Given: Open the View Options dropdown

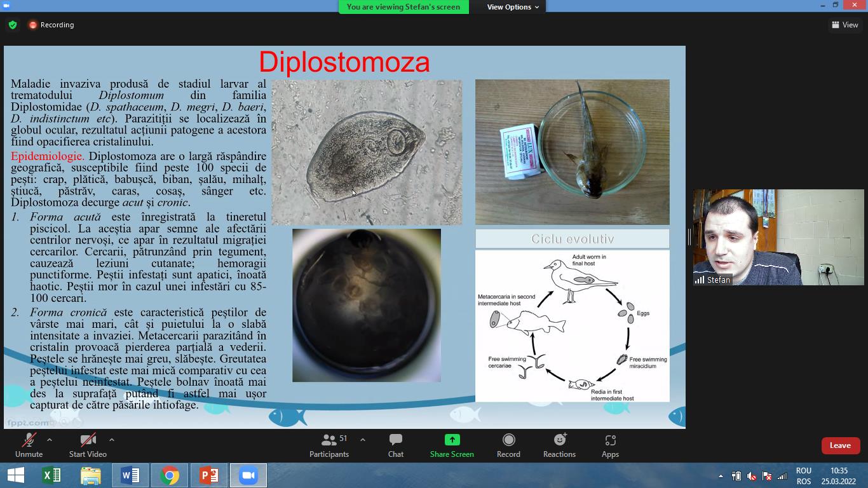Looking at the screenshot, I should pyautogui.click(x=513, y=7).
